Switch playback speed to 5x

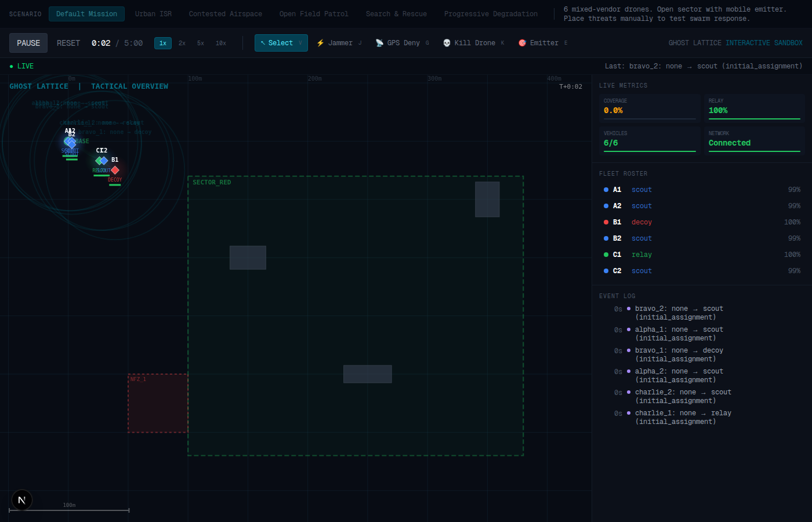pyautogui.click(x=201, y=43)
